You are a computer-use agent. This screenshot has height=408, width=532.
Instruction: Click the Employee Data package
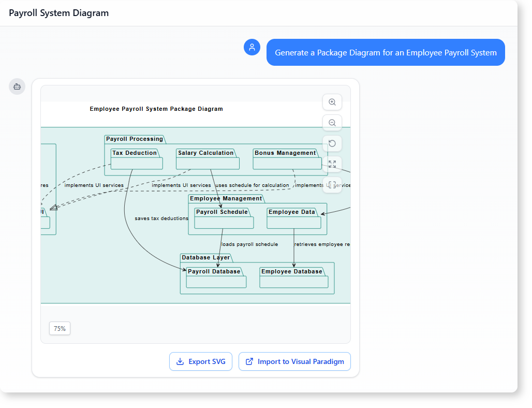294,218
